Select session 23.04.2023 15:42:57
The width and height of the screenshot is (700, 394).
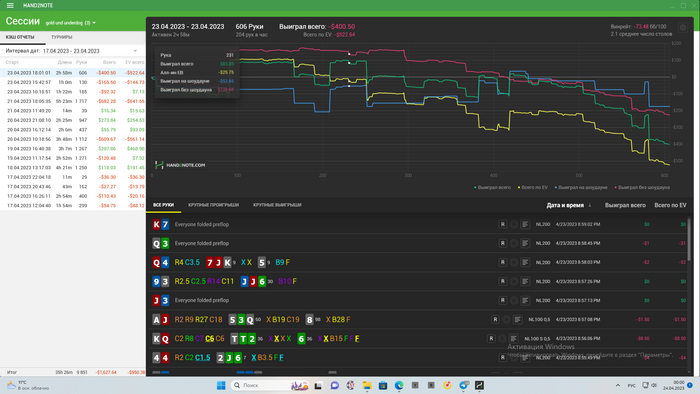(x=73, y=82)
